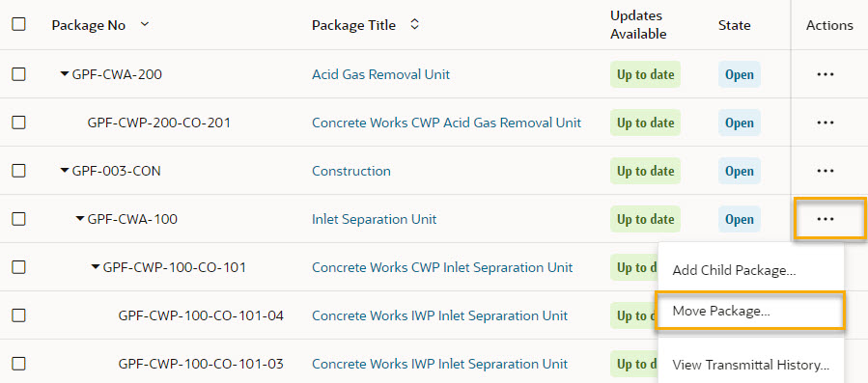Collapse the GPF-CWP-100-CO-101 node
This screenshot has height=383, width=868.
point(96,268)
